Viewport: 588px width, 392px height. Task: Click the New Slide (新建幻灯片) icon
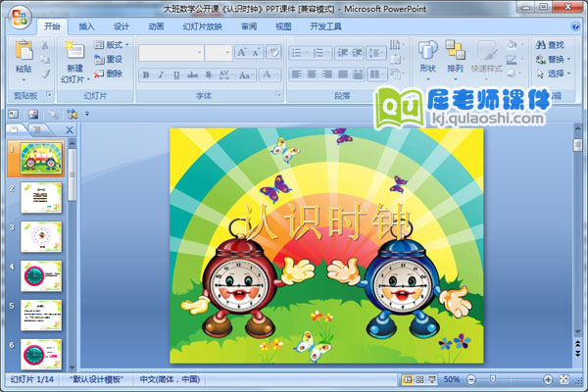click(x=74, y=51)
